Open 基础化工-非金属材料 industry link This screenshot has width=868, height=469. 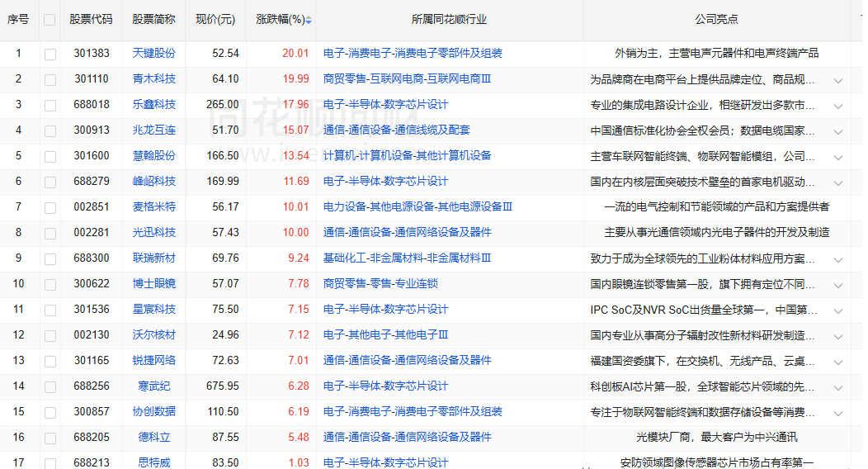pos(407,258)
